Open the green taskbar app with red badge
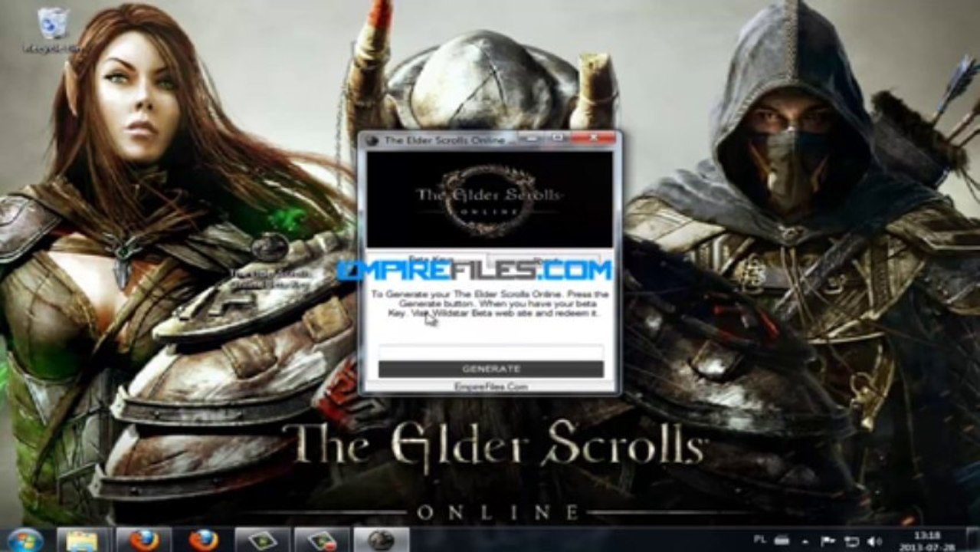The height and width of the screenshot is (552, 980). [322, 540]
